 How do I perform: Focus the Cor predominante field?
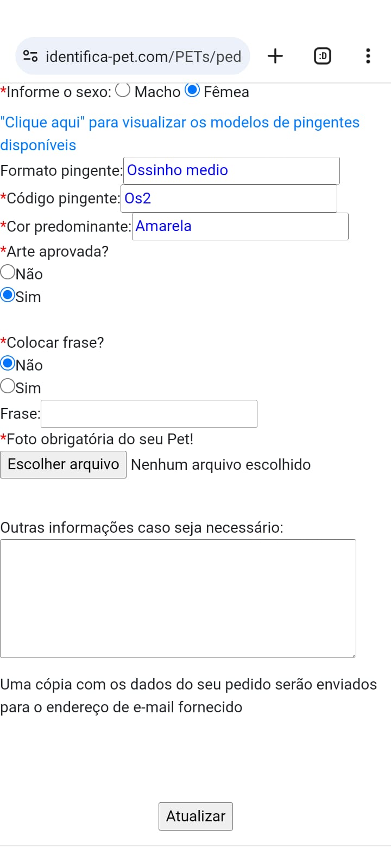coord(240,227)
